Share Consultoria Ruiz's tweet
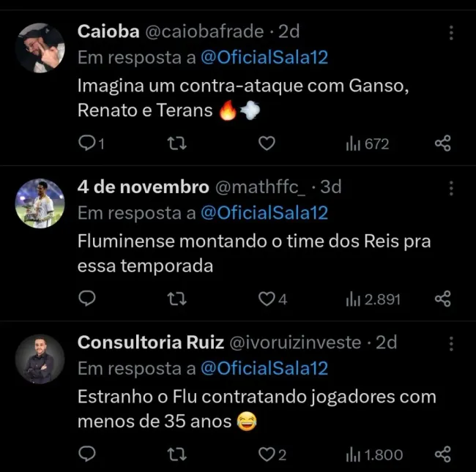 point(442,454)
